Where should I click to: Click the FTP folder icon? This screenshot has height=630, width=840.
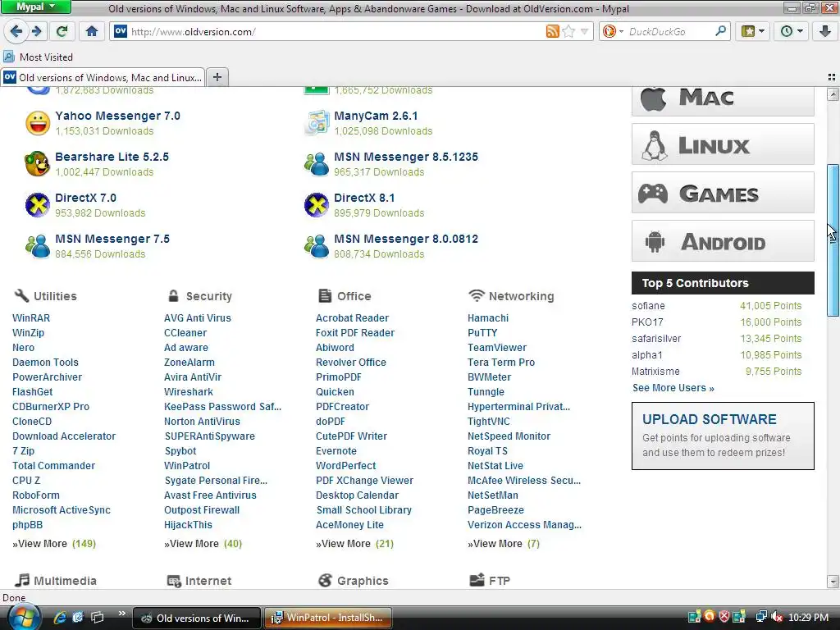[477, 580]
